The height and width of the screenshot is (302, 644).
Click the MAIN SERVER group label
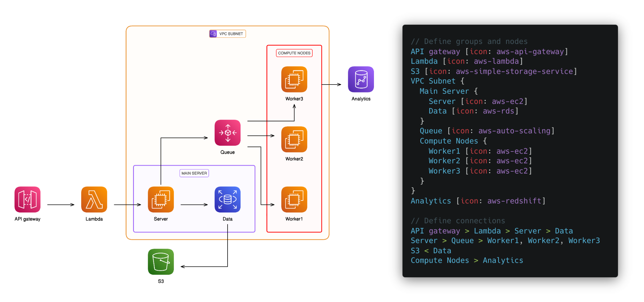[194, 173]
